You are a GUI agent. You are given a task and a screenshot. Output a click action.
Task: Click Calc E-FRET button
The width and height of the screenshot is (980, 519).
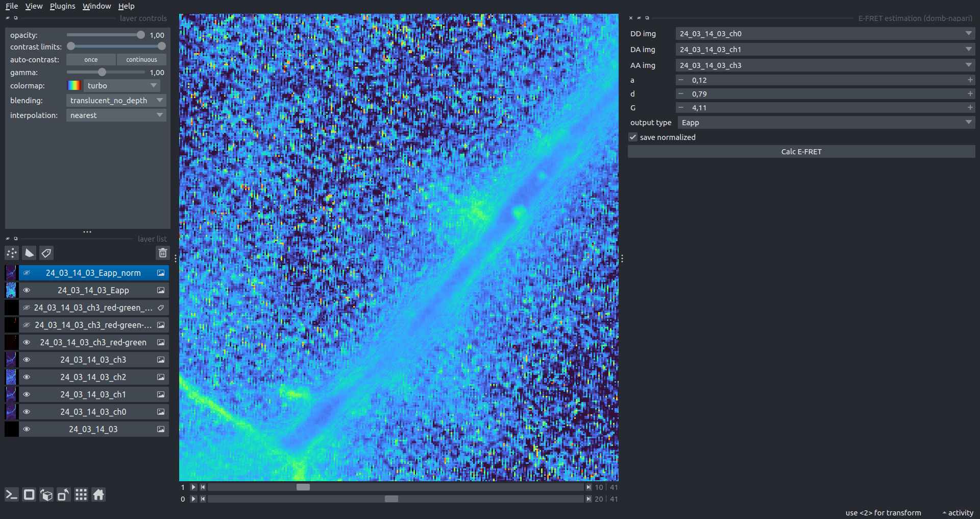(801, 152)
